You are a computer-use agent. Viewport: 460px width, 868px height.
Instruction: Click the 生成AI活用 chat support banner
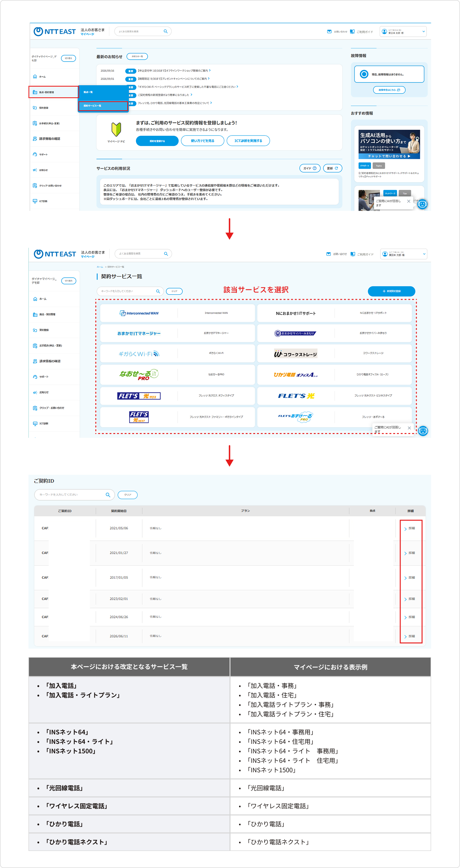pos(389,144)
